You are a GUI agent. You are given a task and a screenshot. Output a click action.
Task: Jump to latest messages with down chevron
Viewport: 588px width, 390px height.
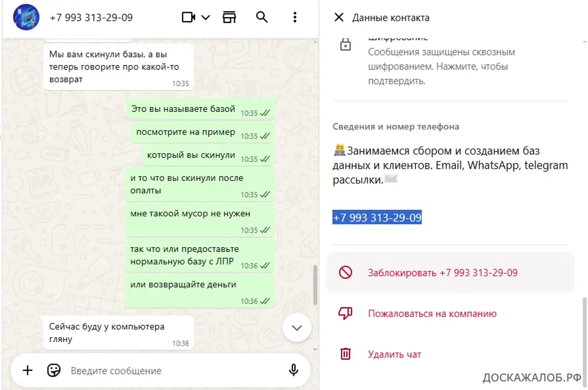(x=296, y=328)
